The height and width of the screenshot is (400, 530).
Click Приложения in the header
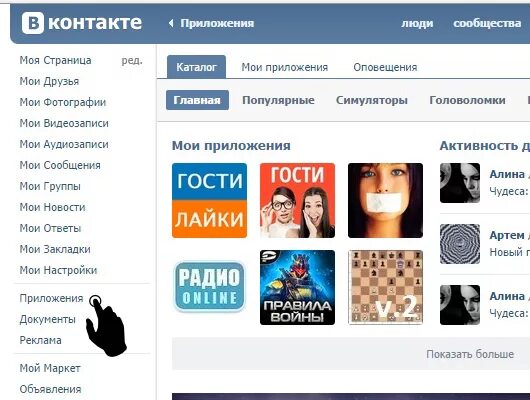tap(217, 23)
